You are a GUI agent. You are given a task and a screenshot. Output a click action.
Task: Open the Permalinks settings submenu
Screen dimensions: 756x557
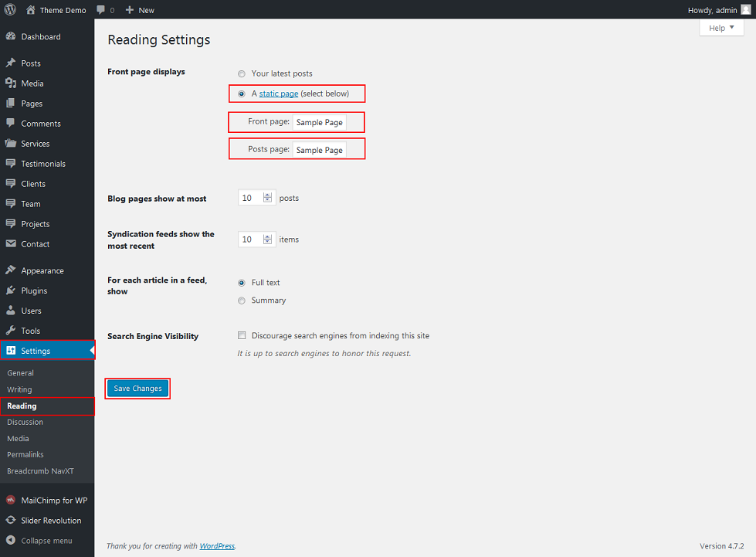[x=25, y=455]
